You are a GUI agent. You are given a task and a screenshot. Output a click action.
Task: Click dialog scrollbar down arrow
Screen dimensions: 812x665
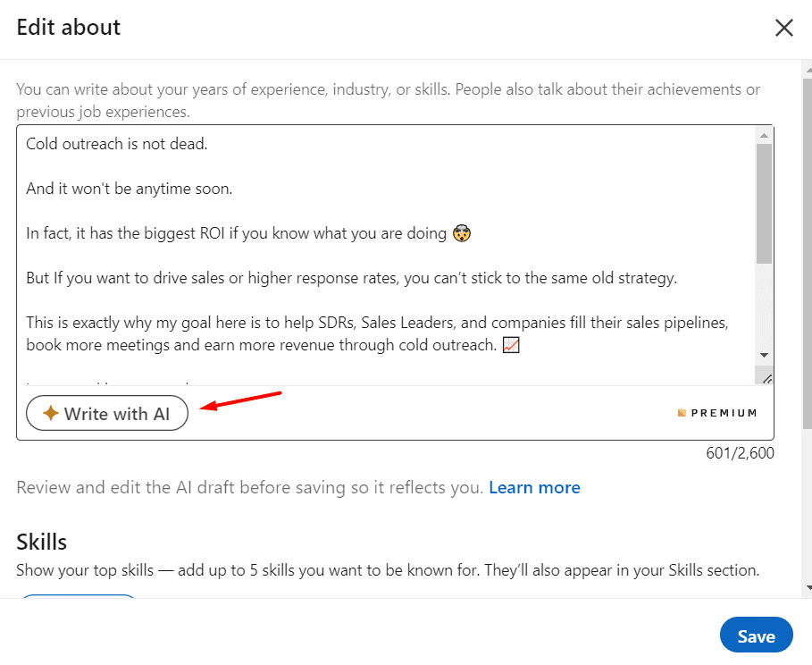tap(808, 587)
